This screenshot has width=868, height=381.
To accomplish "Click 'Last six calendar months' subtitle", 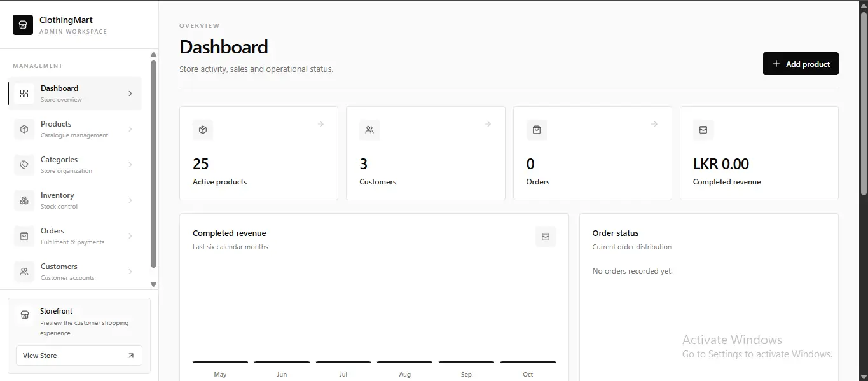I will click(x=230, y=247).
